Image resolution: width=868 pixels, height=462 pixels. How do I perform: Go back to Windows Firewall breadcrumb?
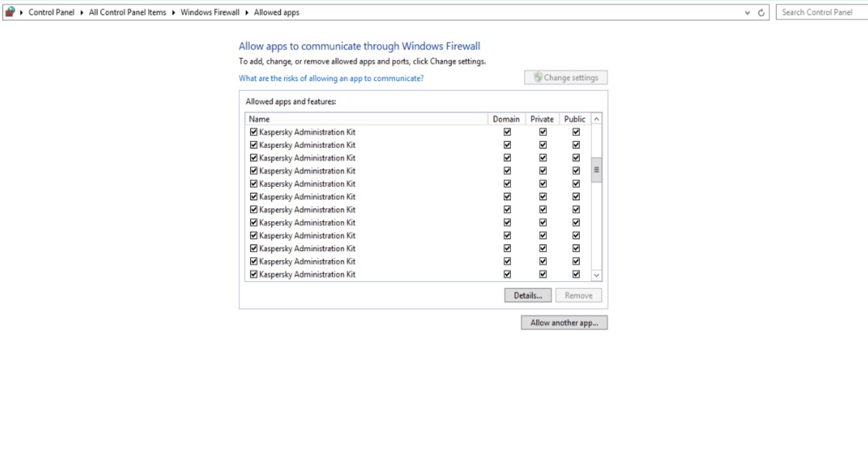coord(210,13)
